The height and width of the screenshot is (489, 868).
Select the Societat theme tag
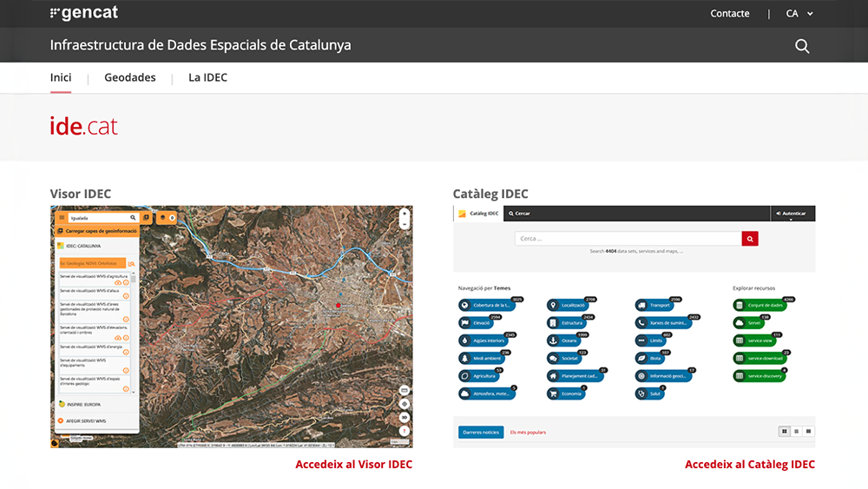click(x=564, y=359)
